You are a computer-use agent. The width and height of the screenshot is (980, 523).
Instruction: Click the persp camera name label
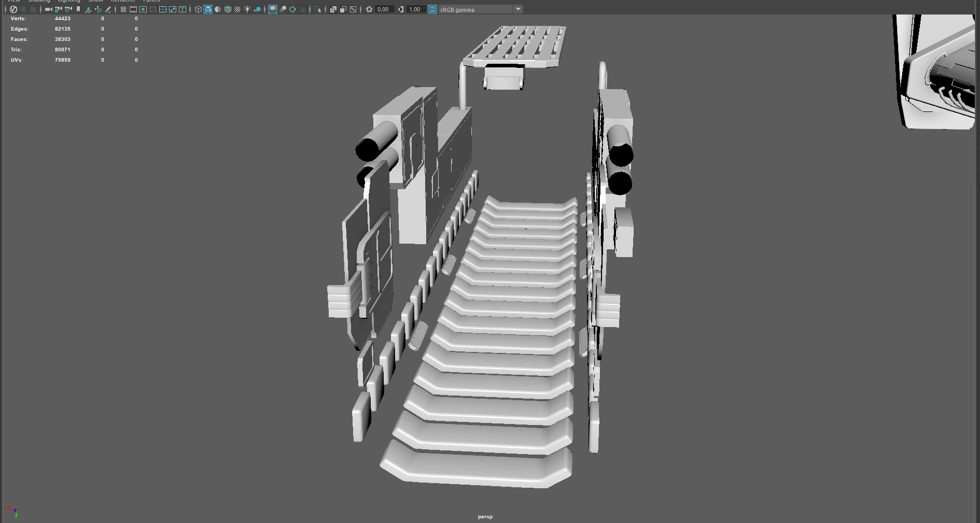point(485,517)
